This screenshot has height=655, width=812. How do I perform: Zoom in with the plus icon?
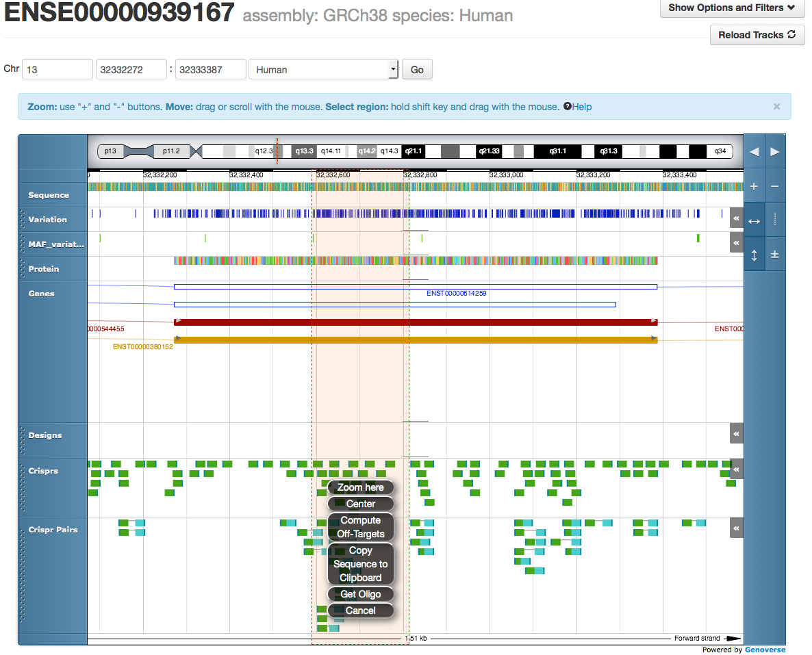click(x=754, y=186)
